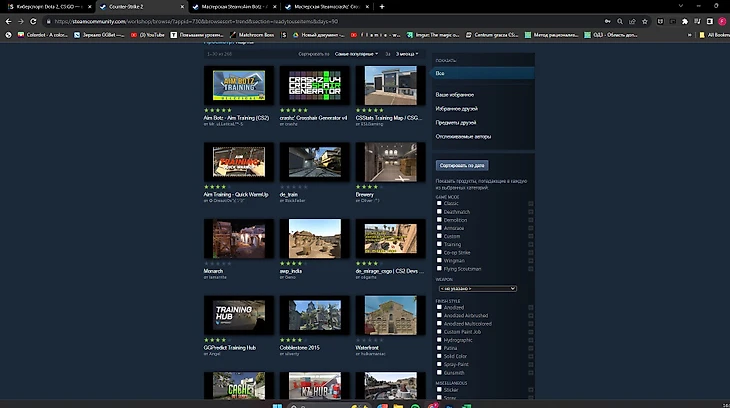Click the new tab plus icon

pos(381,7)
